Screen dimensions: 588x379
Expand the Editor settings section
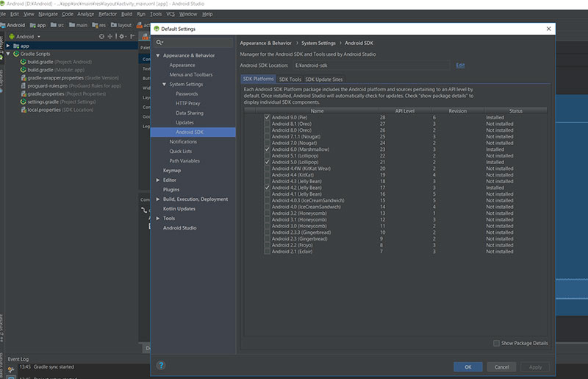158,180
